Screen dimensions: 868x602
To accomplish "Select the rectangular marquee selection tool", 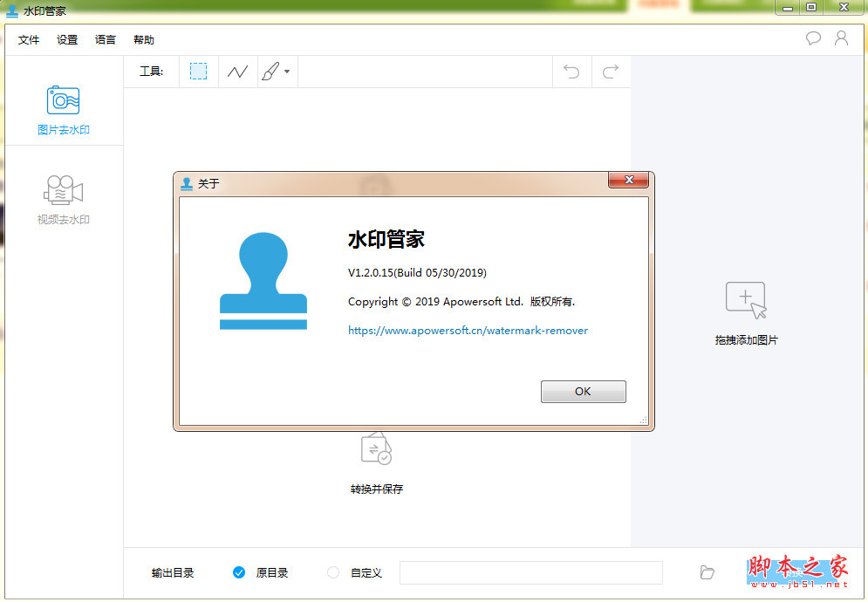I will point(198,72).
